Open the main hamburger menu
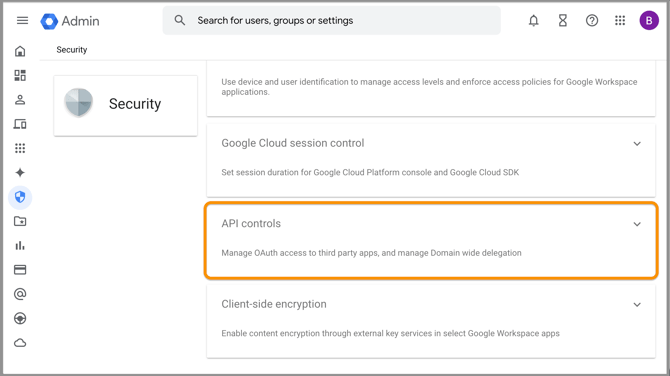The height and width of the screenshot is (376, 670). point(22,21)
